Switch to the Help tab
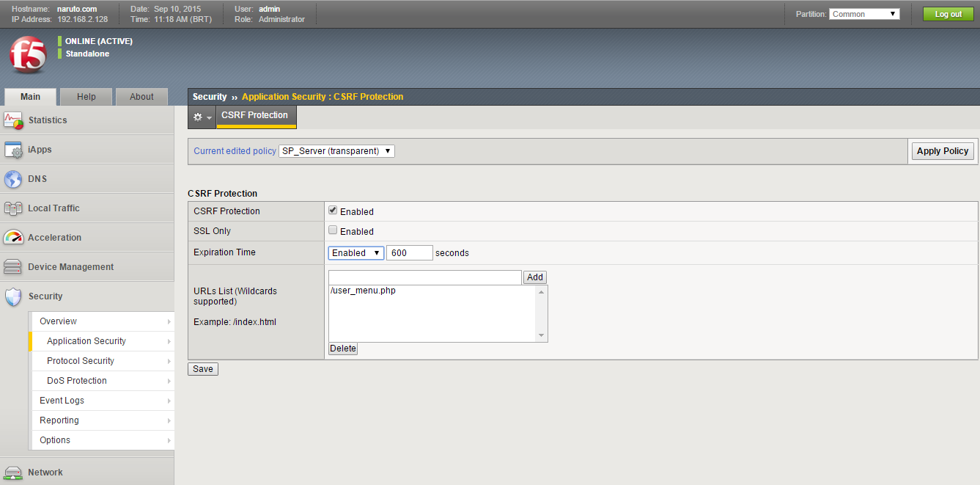 coord(86,97)
